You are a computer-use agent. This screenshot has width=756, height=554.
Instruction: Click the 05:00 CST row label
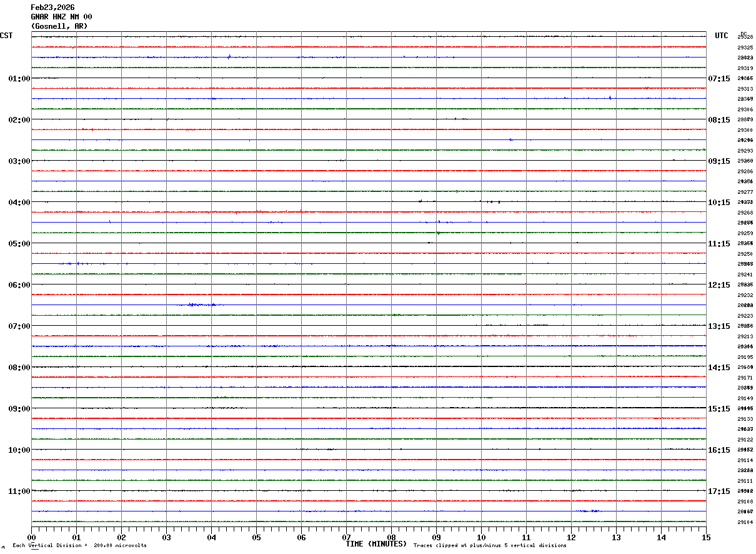(x=19, y=243)
